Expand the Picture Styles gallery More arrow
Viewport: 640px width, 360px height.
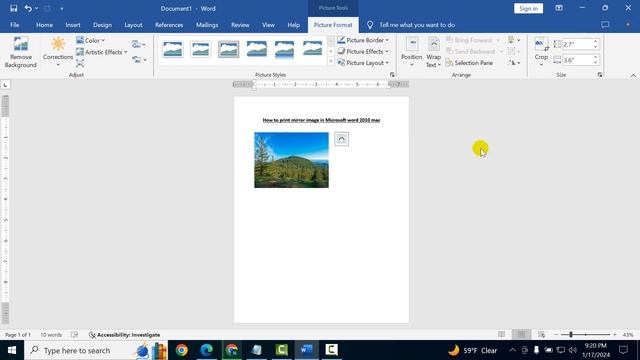pyautogui.click(x=331, y=62)
